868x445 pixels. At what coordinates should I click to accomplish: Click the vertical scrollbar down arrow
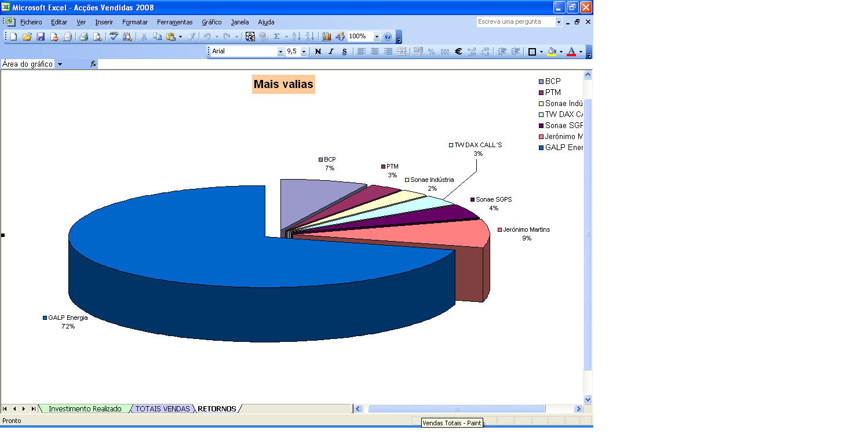[x=588, y=399]
